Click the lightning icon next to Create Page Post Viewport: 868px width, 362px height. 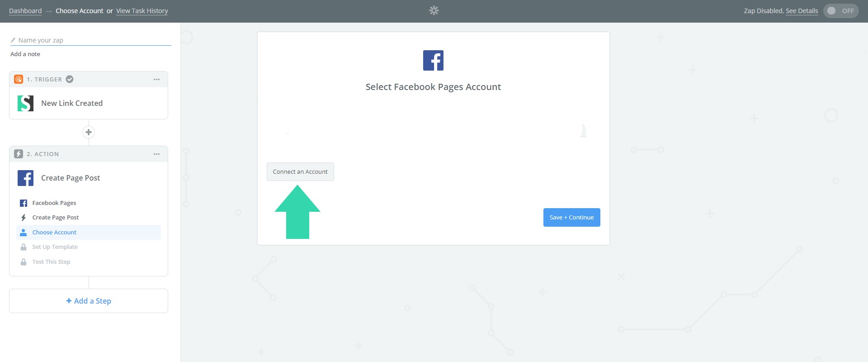point(23,217)
